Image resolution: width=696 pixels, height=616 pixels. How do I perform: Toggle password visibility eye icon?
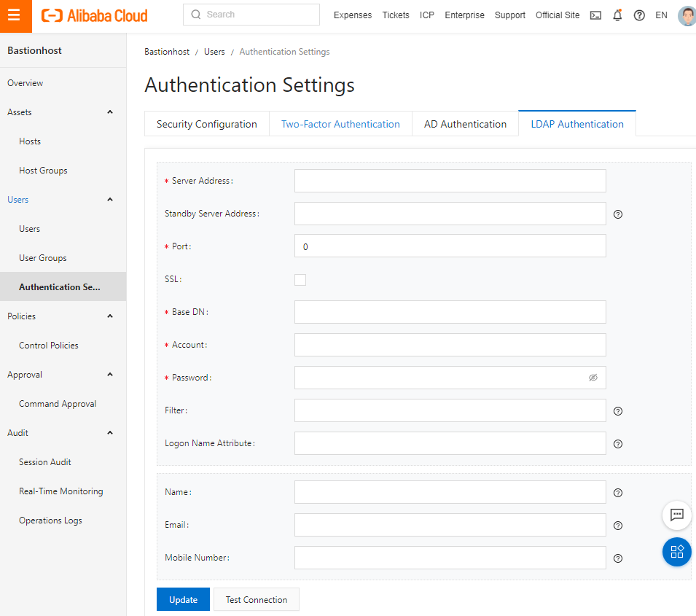[593, 378]
